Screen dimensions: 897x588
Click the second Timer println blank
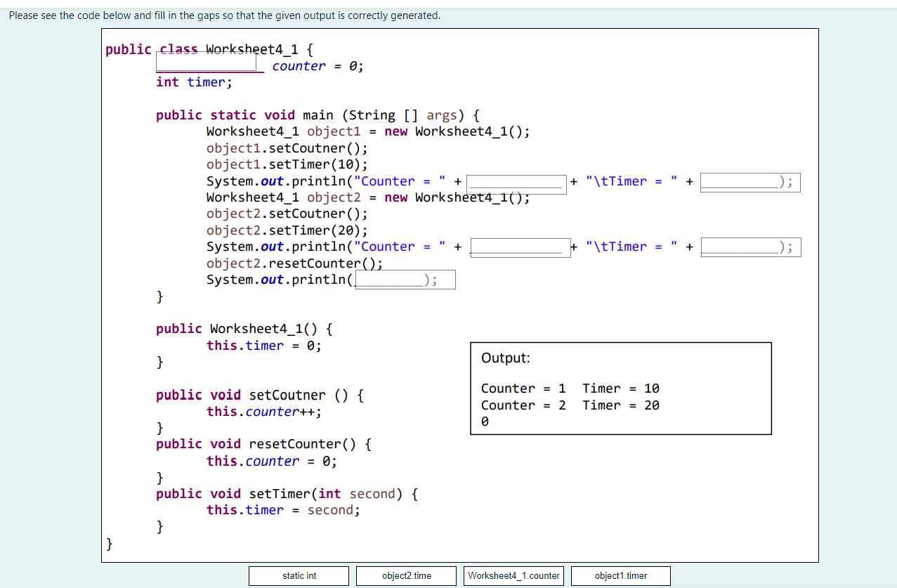747,247
